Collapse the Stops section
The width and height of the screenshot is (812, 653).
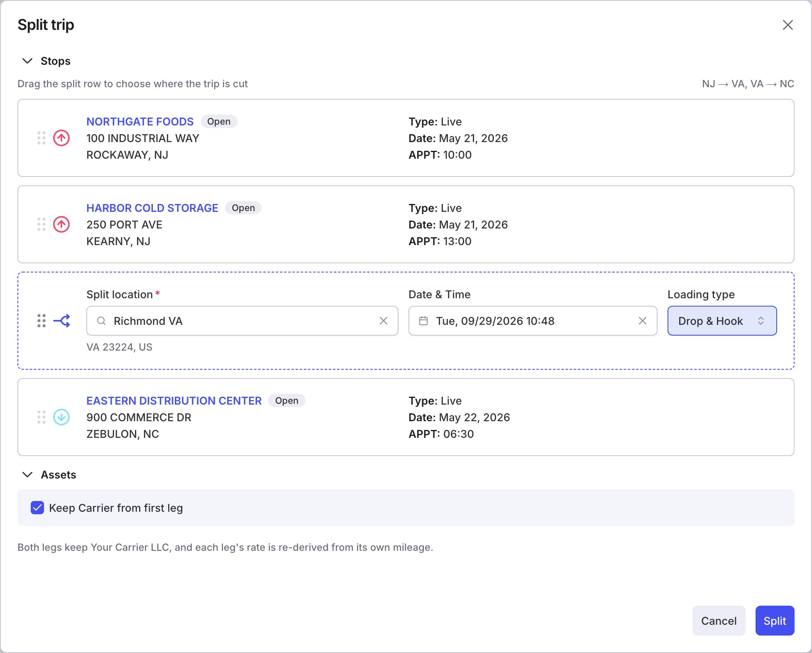tap(27, 61)
